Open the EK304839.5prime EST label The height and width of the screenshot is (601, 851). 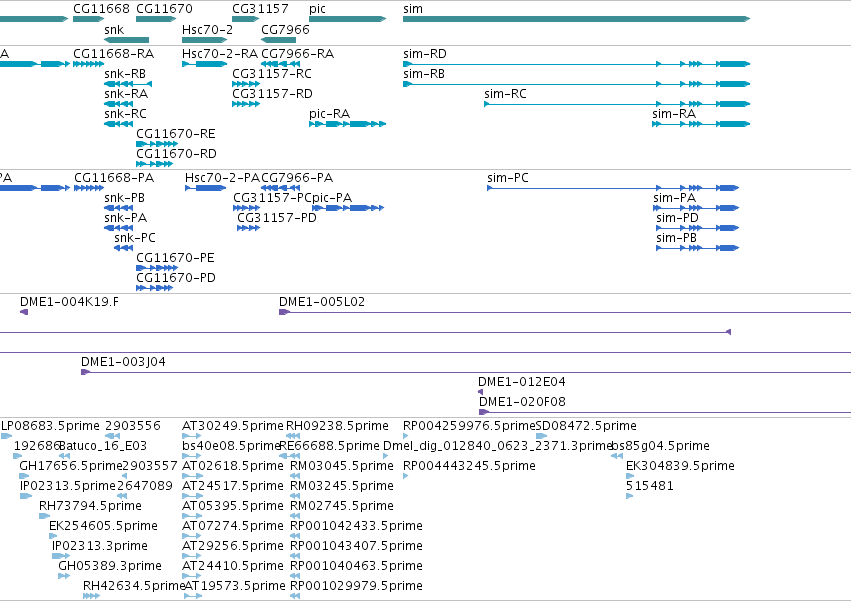click(681, 466)
